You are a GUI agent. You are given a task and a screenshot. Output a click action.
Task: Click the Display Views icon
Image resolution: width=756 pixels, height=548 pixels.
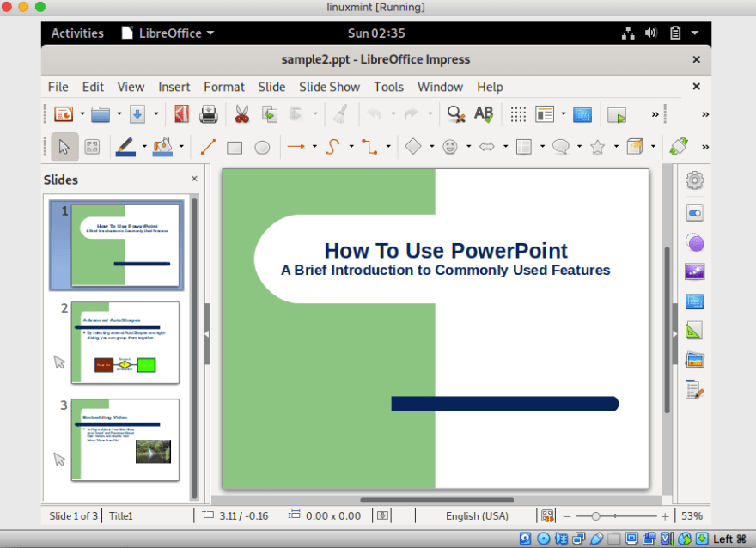(x=545, y=114)
